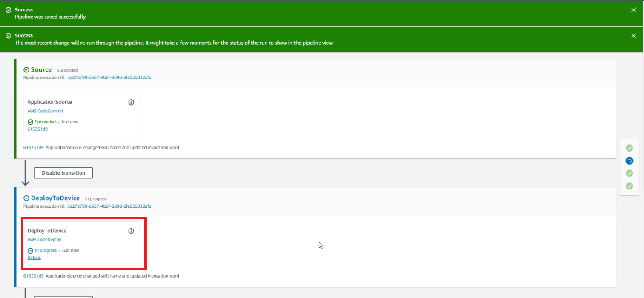Click 'Pipeline was saved successfully.' message text
The height and width of the screenshot is (298, 644).
[x=51, y=17]
